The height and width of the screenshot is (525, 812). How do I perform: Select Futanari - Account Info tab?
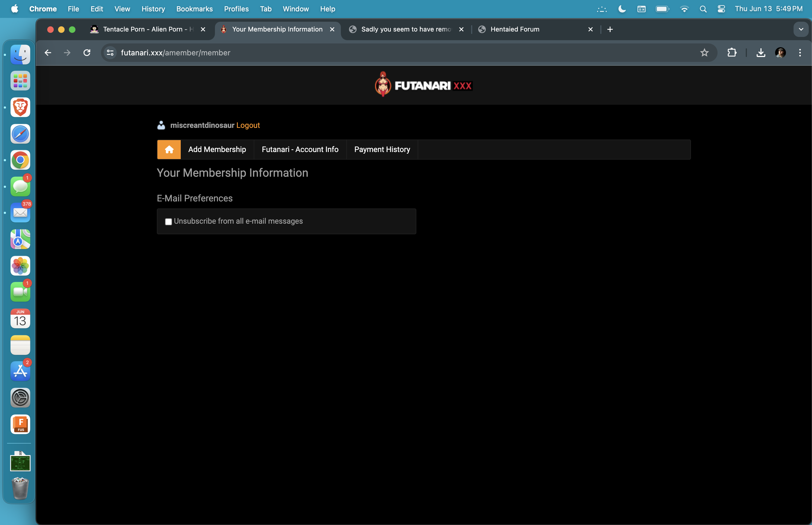300,149
